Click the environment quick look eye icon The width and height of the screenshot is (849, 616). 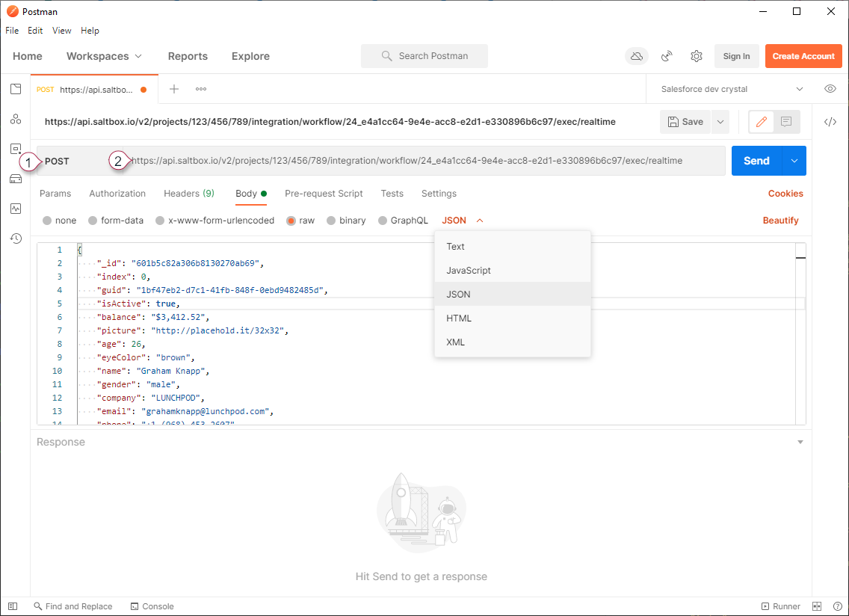pyautogui.click(x=830, y=89)
